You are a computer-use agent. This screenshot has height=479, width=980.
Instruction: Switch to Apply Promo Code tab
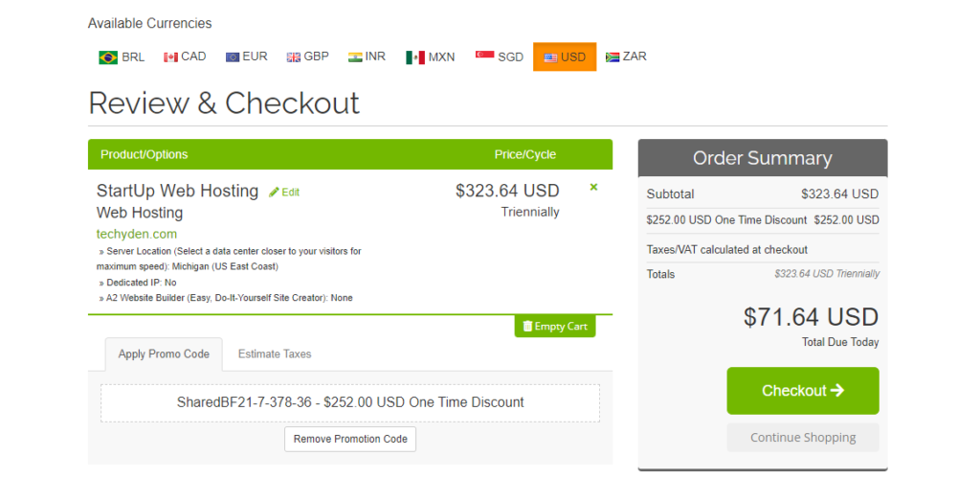pos(164,354)
